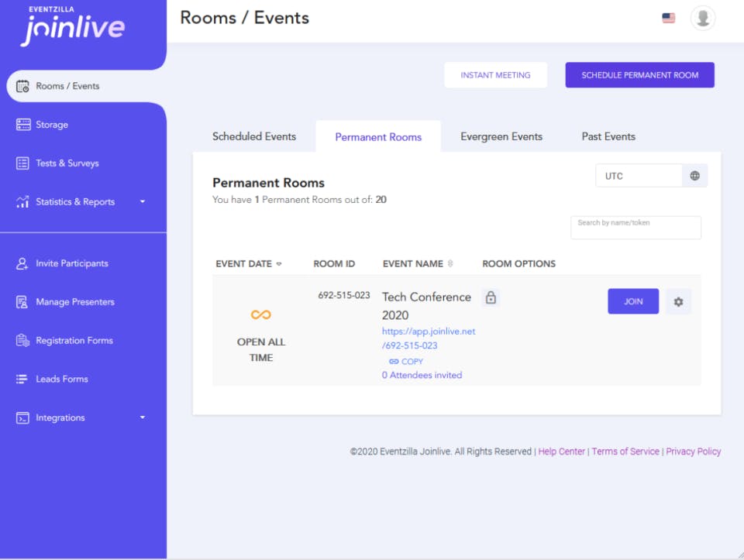Open 0 Attendees invited link
Screen dimensions: 744x560
(422, 375)
